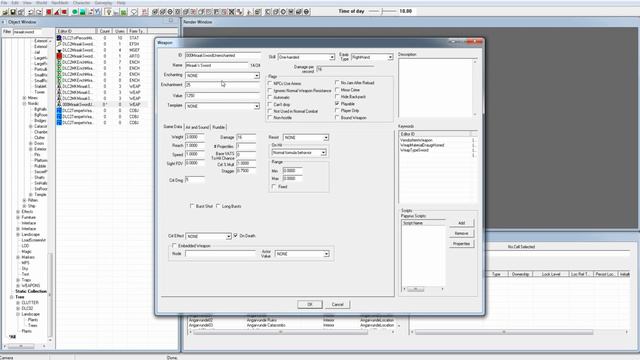The height and width of the screenshot is (360, 640).
Task: Click the blue Y toolbar icon
Action: [98, 12]
